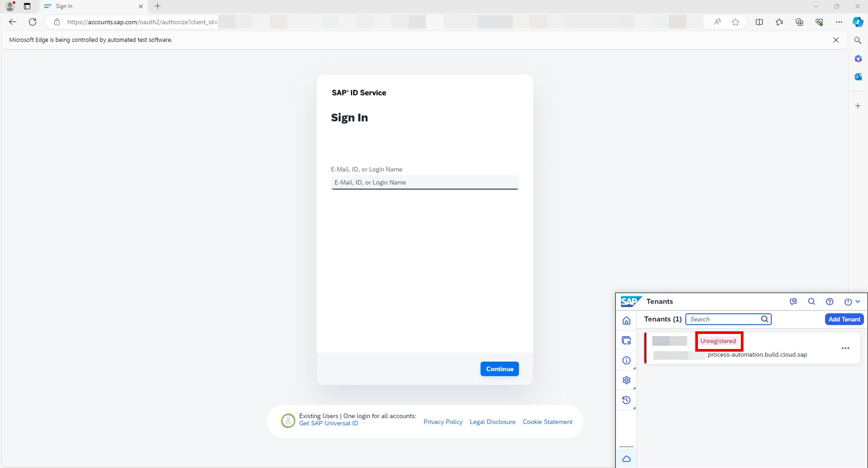Open the Projects icon in Tenants sidebar
868x468 pixels.
(626, 340)
